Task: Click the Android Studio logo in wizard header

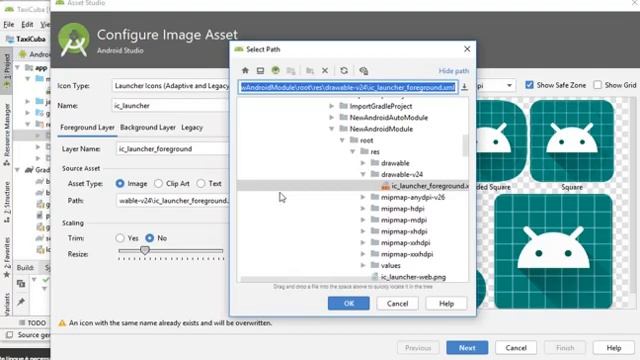Action: 73,40
